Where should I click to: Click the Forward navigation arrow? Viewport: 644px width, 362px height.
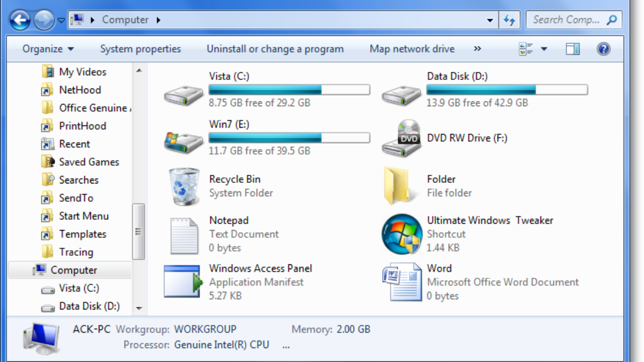43,20
